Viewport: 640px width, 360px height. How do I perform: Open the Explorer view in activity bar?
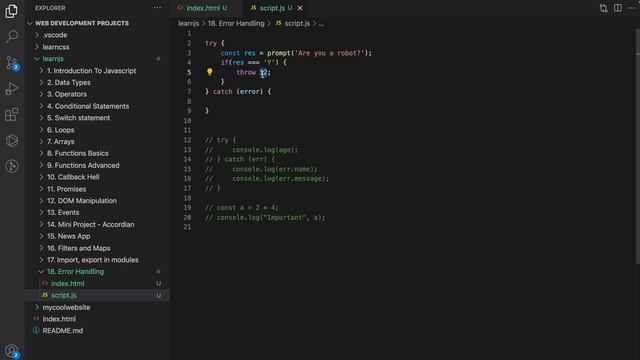click(x=11, y=11)
